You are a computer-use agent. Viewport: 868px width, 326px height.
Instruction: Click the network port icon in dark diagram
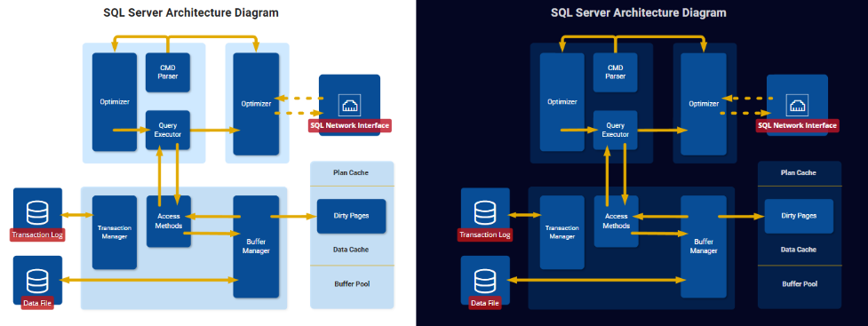[x=797, y=104]
